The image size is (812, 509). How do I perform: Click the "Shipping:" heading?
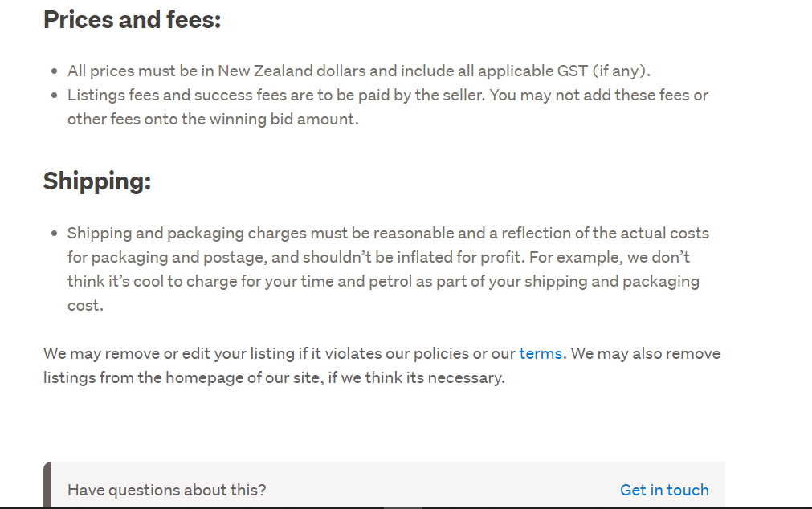97,181
